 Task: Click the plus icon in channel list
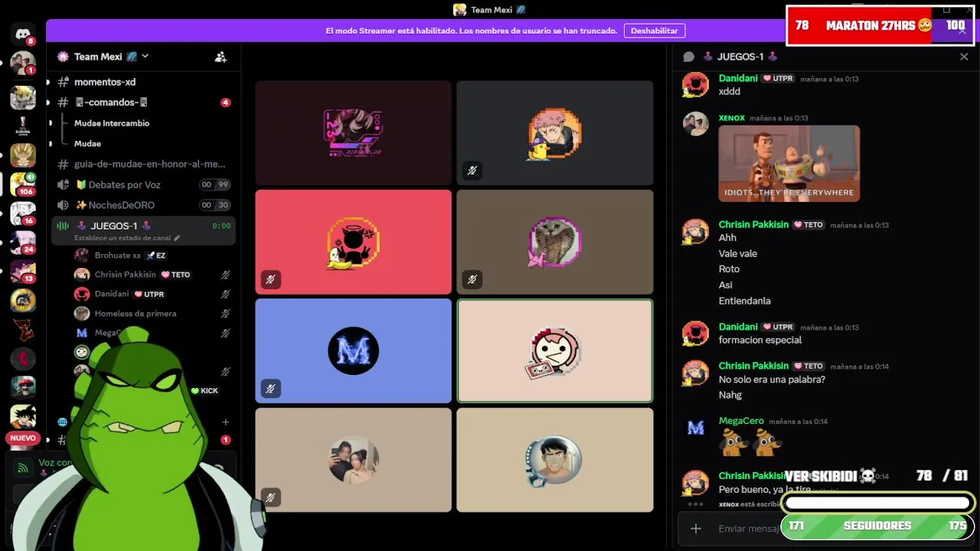tap(225, 422)
